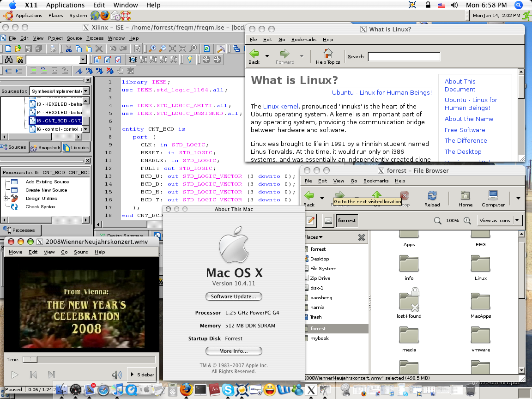Image resolution: width=532 pixels, height=399 pixels.
Task: Click the green Refresh icon in ISE toolbar
Action: [x=206, y=49]
